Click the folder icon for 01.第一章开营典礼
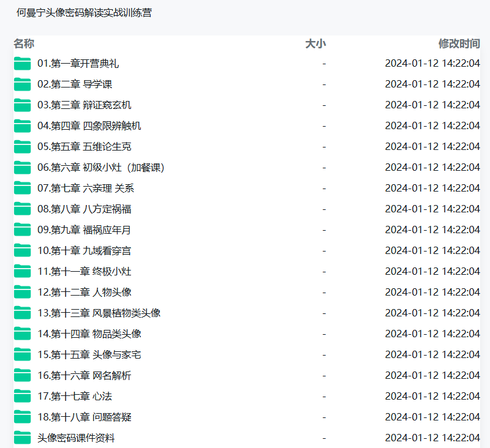The width and height of the screenshot is (490, 448). pos(22,64)
